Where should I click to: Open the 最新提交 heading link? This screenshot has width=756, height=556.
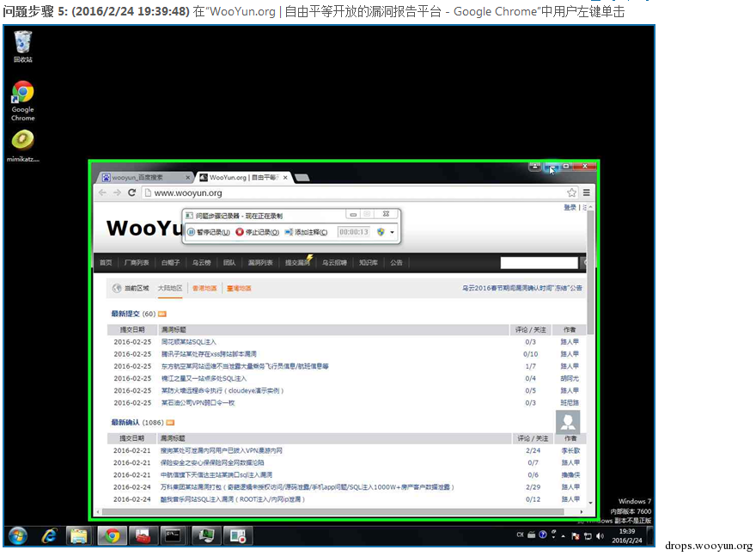[x=125, y=314]
